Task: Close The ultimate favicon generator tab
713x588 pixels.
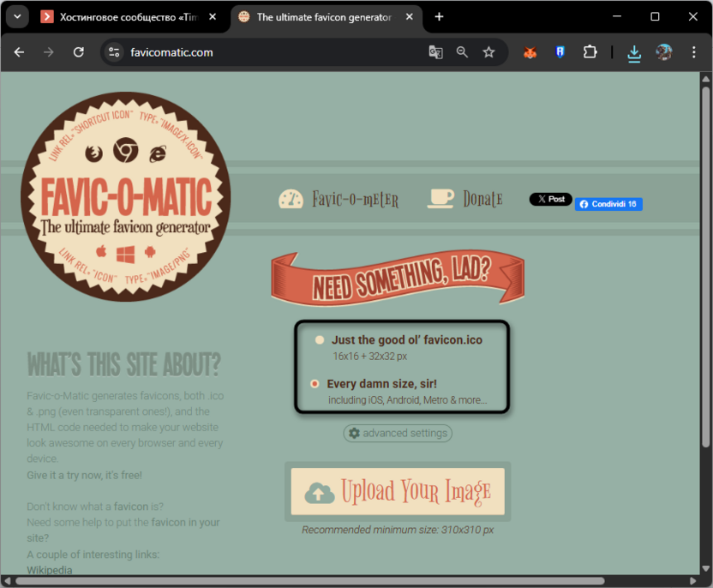Action: pos(410,17)
